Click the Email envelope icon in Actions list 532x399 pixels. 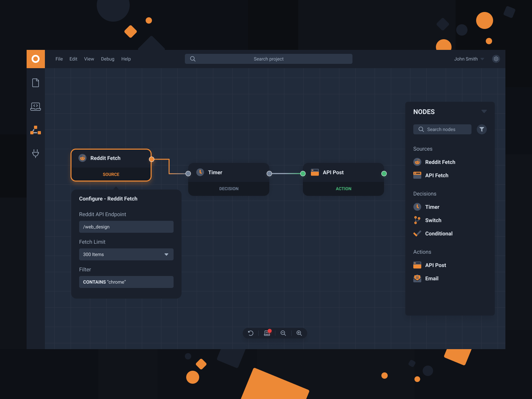(x=417, y=278)
